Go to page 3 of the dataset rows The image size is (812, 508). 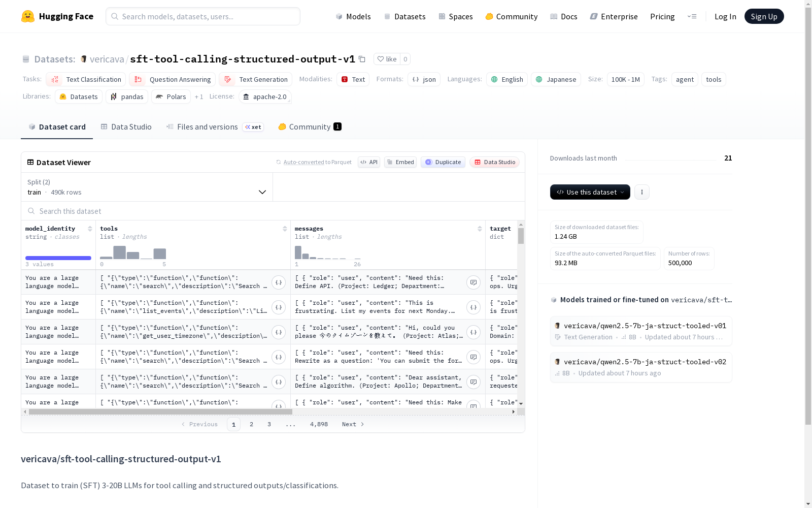(269, 424)
